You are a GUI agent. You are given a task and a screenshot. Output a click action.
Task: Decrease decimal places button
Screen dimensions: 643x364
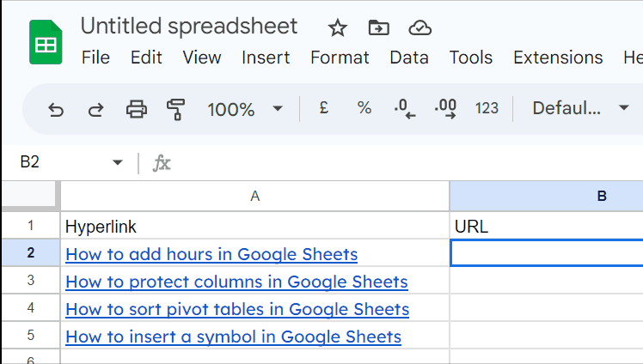click(405, 109)
